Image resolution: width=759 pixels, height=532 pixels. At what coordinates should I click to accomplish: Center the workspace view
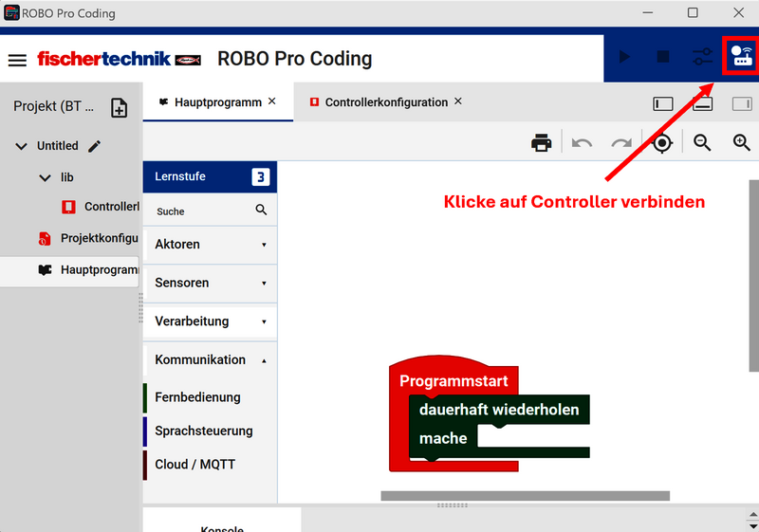click(662, 143)
